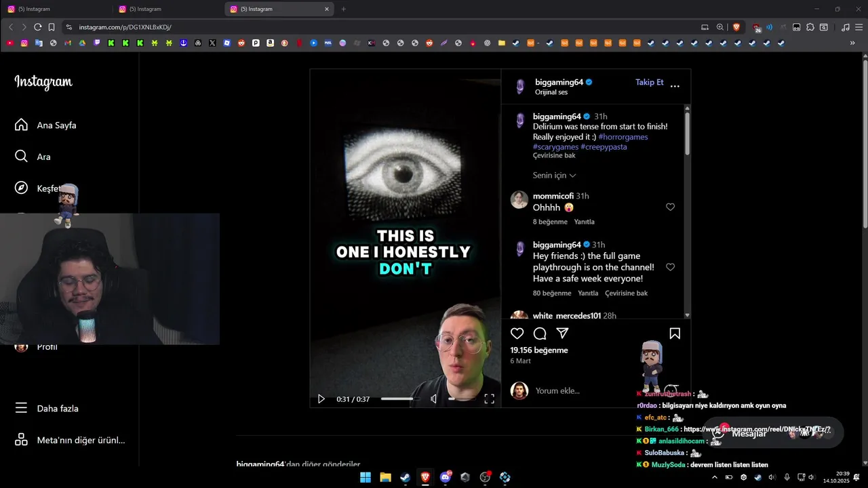
Task: Open yellow folder bookmark
Action: click(502, 43)
